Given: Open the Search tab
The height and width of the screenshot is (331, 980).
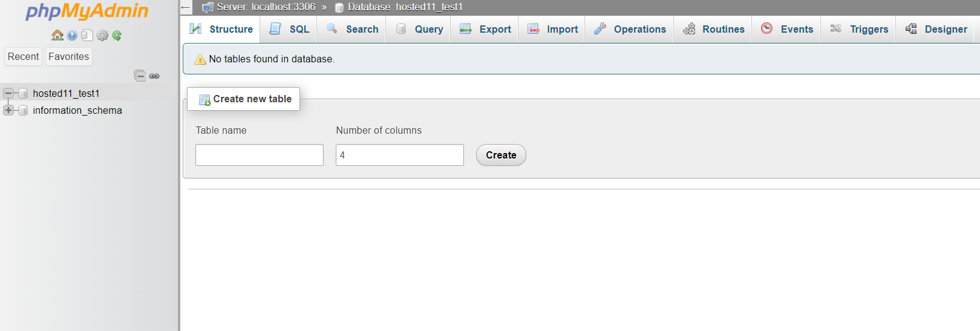Looking at the screenshot, I should click(352, 29).
